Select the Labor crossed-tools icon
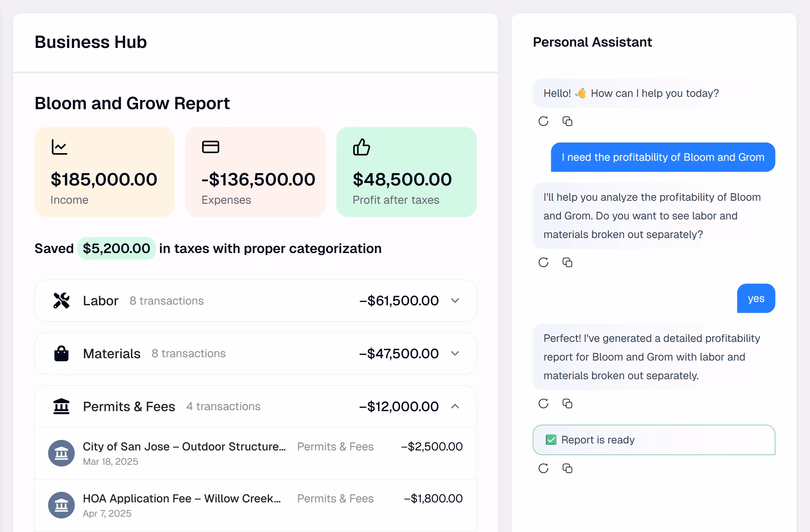 point(62,300)
